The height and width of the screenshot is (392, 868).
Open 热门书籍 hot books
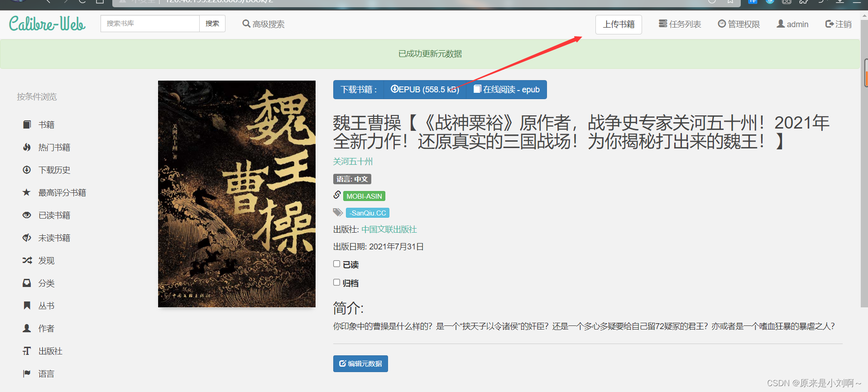coord(54,147)
